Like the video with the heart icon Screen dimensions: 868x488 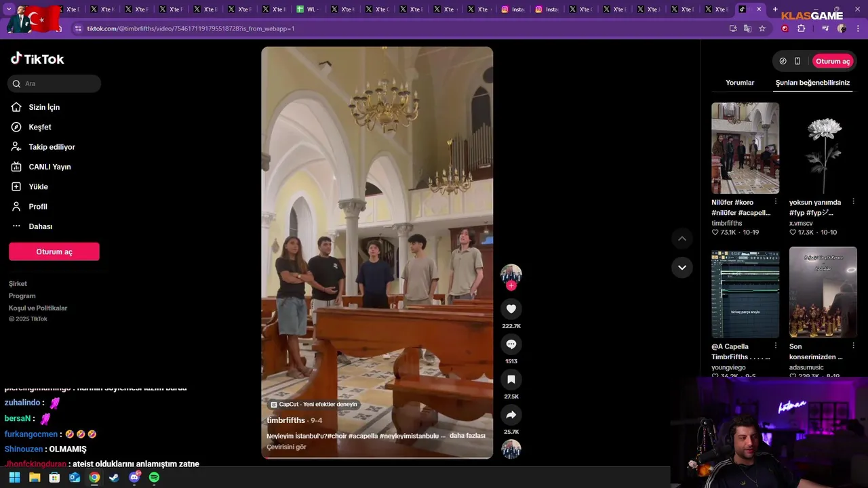511,309
